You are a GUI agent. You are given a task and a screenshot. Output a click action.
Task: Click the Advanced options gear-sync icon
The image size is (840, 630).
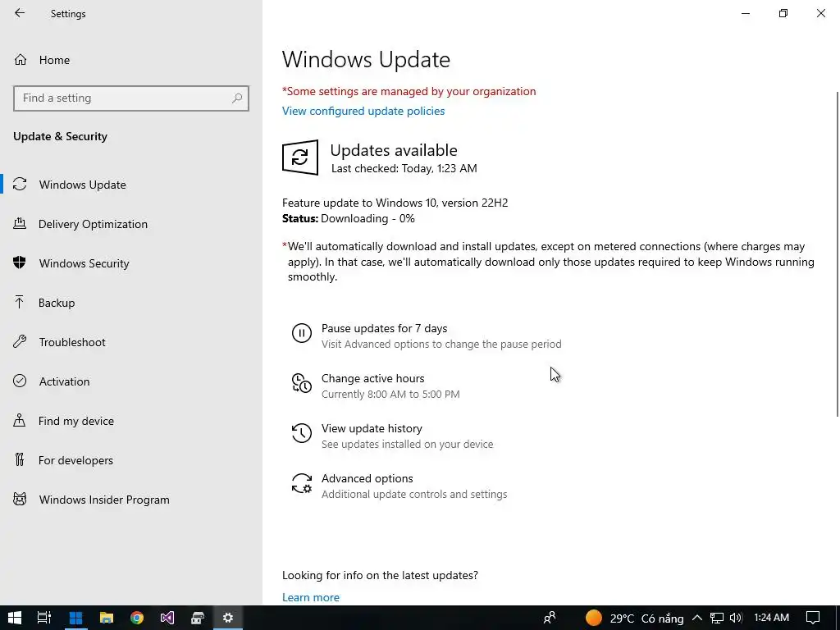tap(302, 483)
